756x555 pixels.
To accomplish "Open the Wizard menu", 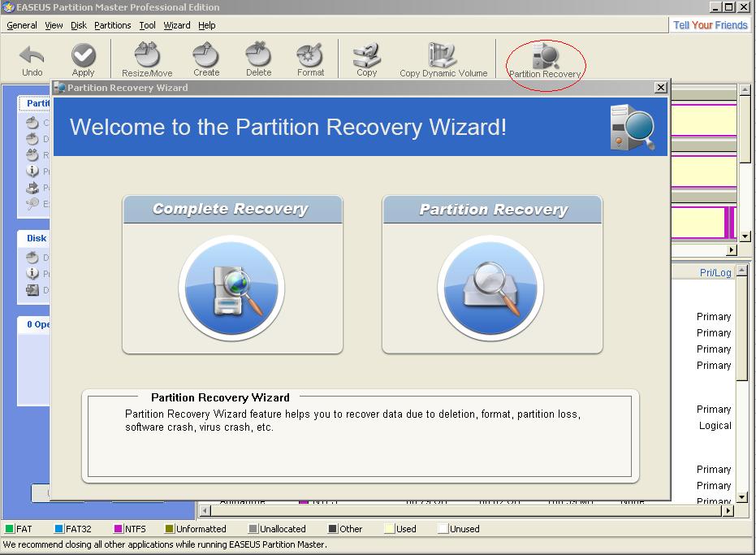I will click(176, 25).
